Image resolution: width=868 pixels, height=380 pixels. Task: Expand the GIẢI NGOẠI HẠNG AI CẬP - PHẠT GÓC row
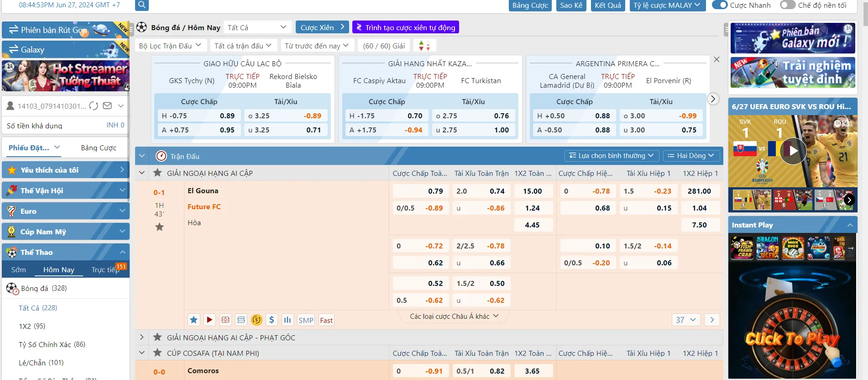pyautogui.click(x=141, y=337)
